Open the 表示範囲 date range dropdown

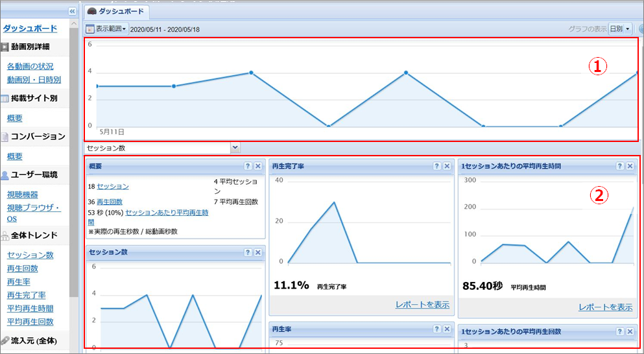(106, 29)
